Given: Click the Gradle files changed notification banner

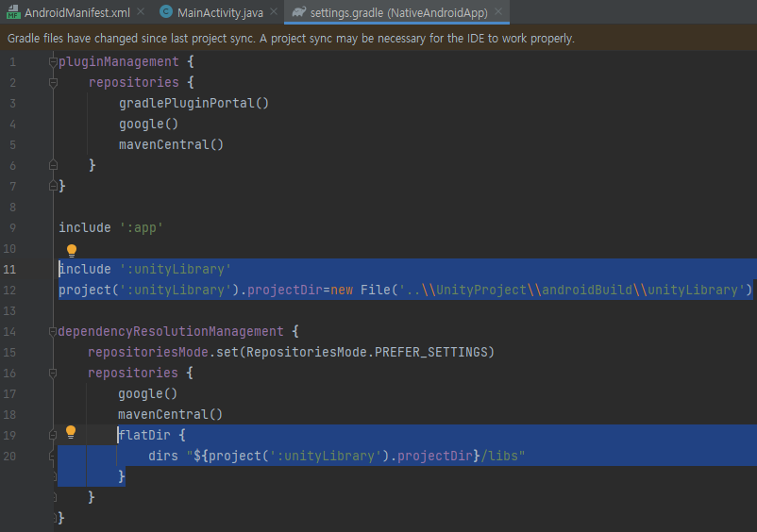Looking at the screenshot, I should (378, 38).
